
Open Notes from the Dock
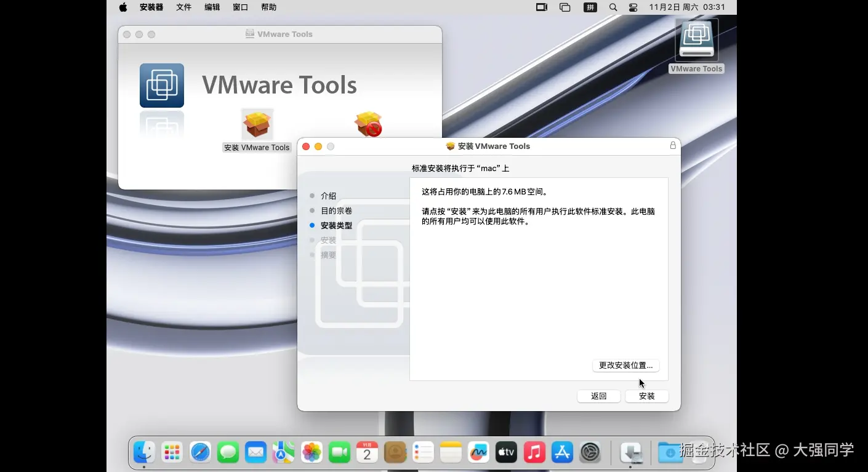(451, 452)
